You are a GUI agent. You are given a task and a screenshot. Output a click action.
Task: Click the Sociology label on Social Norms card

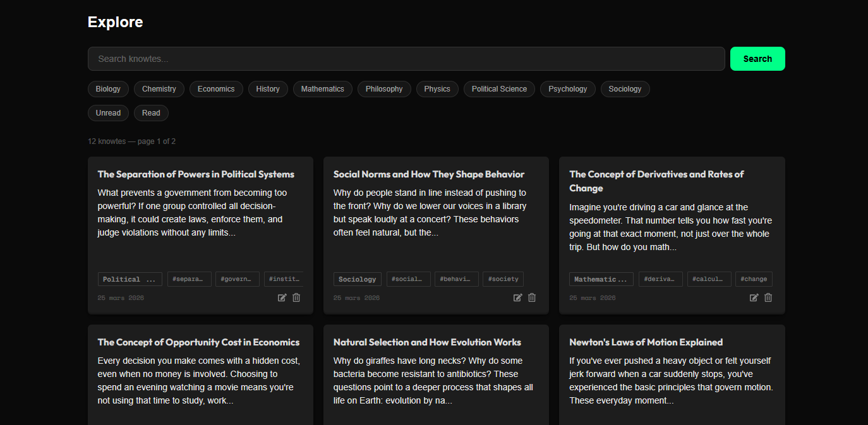357,279
